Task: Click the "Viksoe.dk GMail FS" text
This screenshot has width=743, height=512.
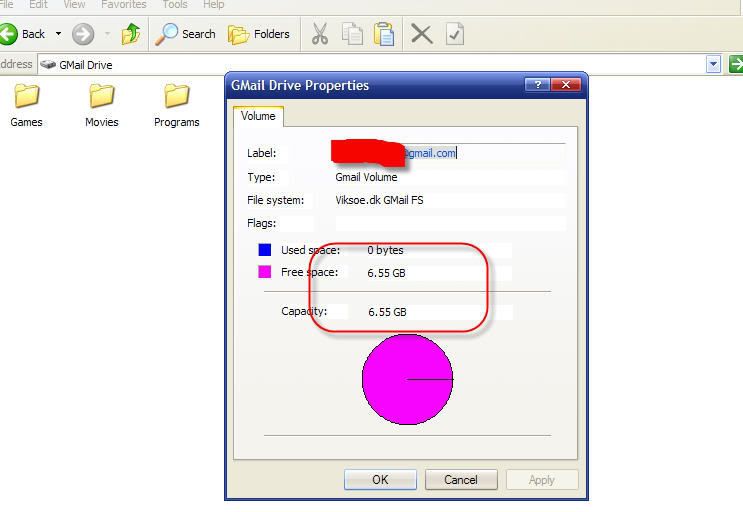Action: [380, 200]
